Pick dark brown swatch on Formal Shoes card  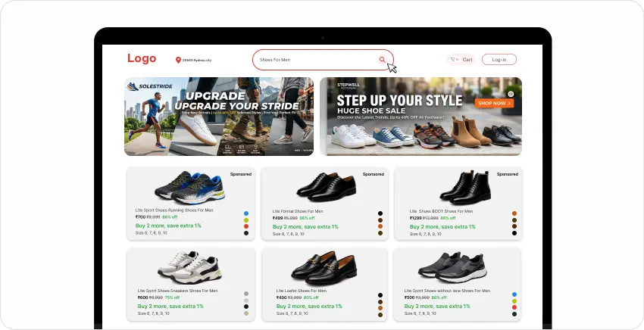tap(380, 220)
